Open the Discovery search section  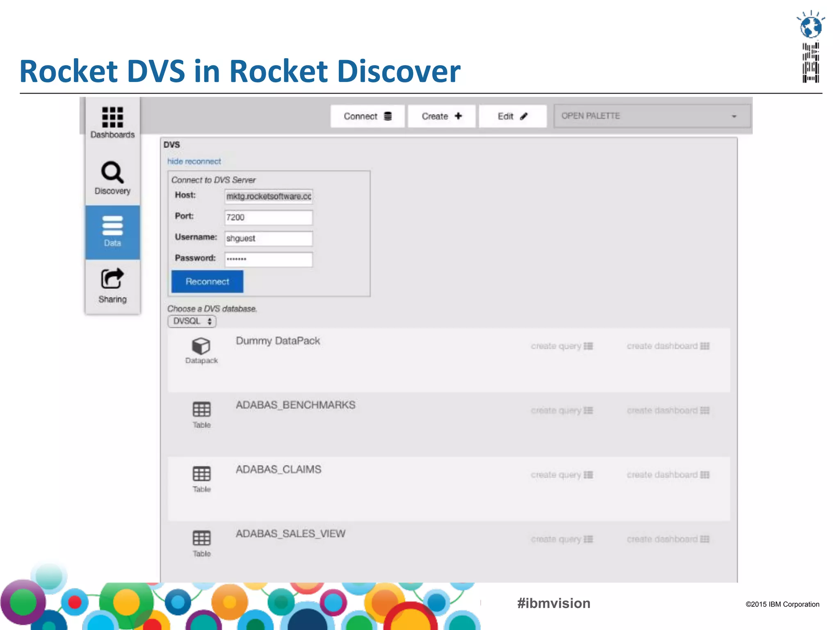coord(112,178)
